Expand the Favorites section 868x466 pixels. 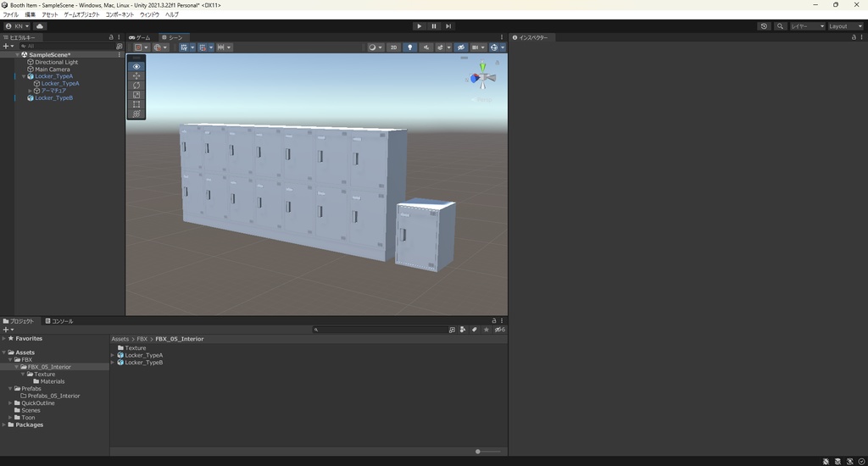point(4,338)
